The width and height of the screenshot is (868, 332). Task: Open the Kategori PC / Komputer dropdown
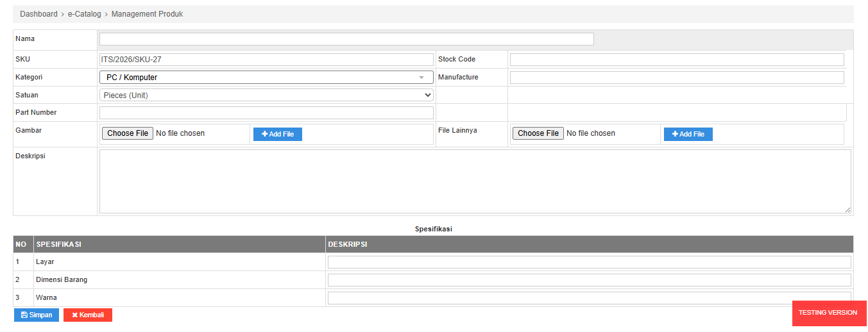tap(266, 77)
